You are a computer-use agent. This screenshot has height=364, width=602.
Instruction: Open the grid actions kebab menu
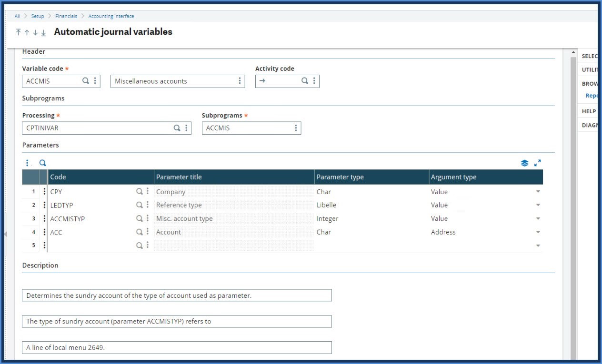[27, 163]
